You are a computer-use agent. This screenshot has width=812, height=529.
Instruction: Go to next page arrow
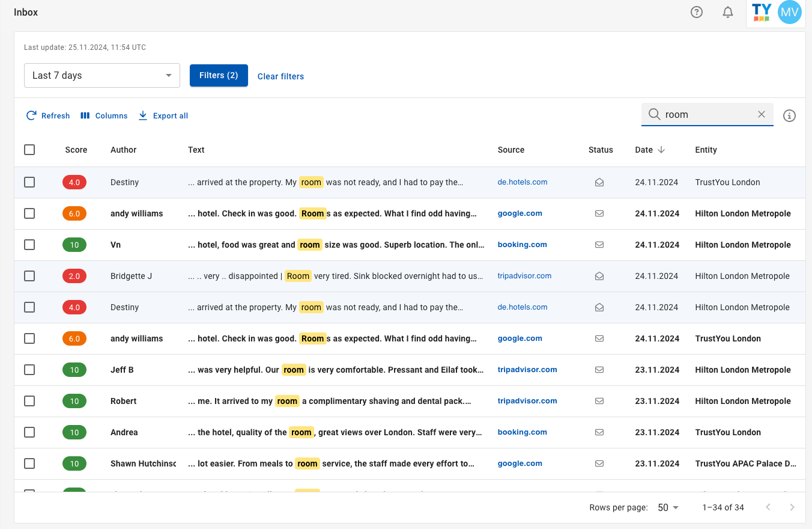[792, 507]
